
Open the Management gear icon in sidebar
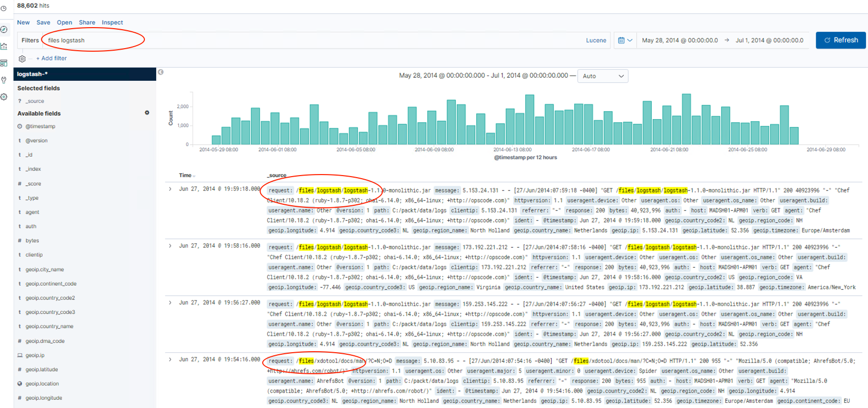[4, 97]
